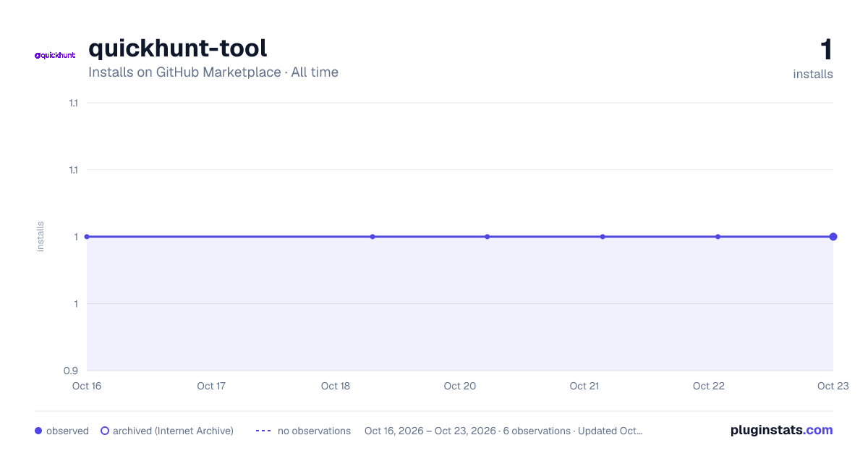868x456 pixels.
Task: Click the dashed no-observations legend icon
Action: (263, 431)
